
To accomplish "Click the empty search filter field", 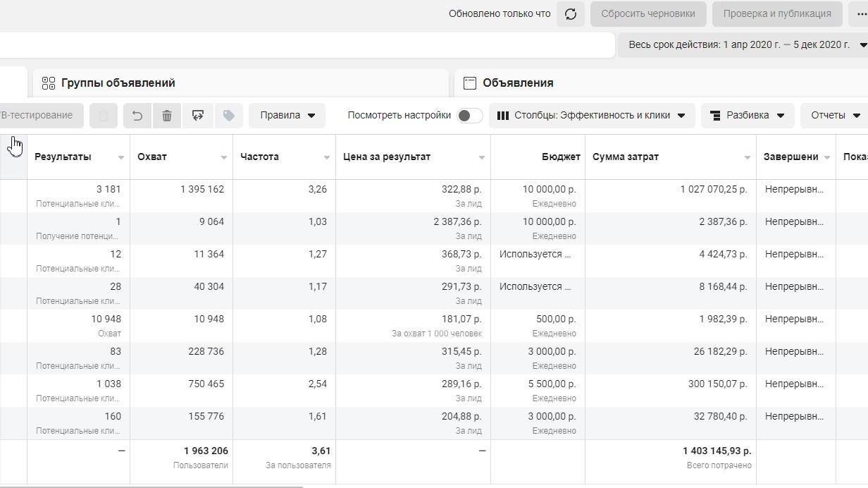I will 303,45.
